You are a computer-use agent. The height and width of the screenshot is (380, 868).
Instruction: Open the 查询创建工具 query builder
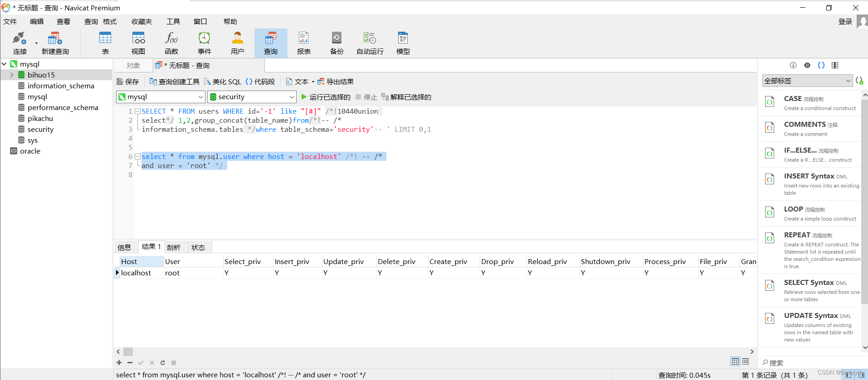coord(175,82)
